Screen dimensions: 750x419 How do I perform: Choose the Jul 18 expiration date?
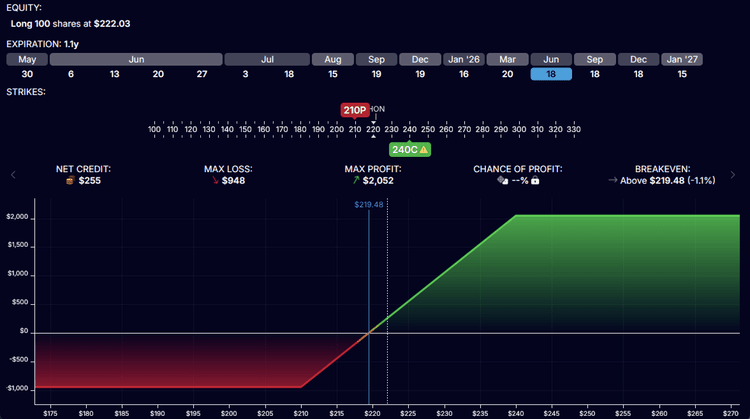289,74
